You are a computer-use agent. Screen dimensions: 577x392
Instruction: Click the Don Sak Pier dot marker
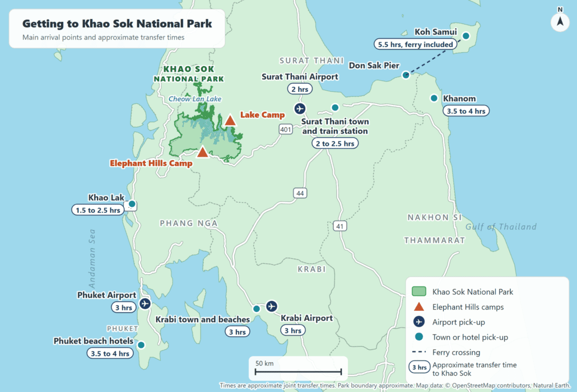coord(406,75)
